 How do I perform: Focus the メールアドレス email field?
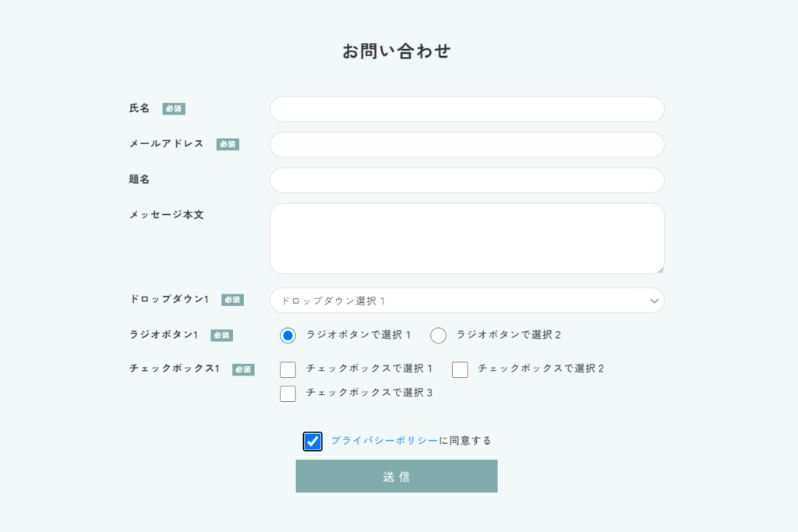467,145
